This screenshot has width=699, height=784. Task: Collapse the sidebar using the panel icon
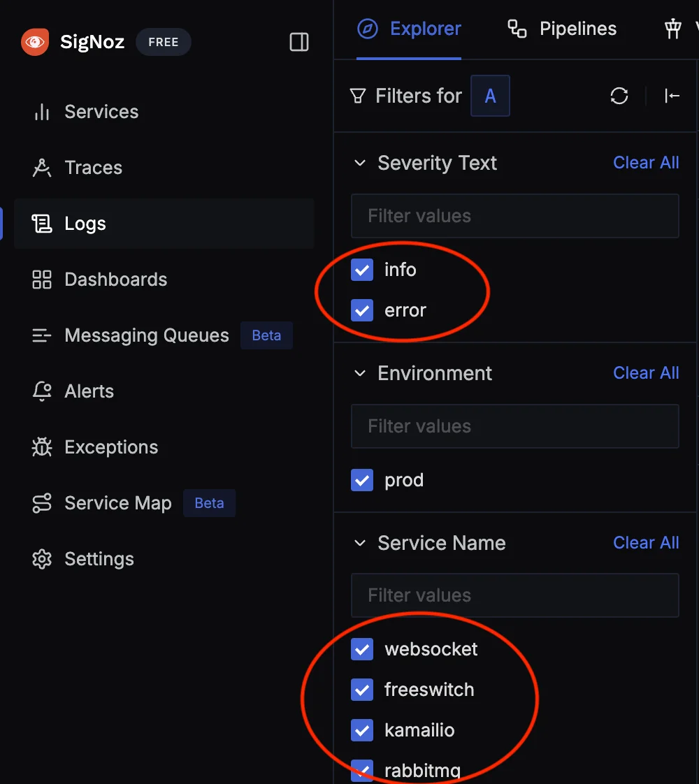[x=299, y=42]
